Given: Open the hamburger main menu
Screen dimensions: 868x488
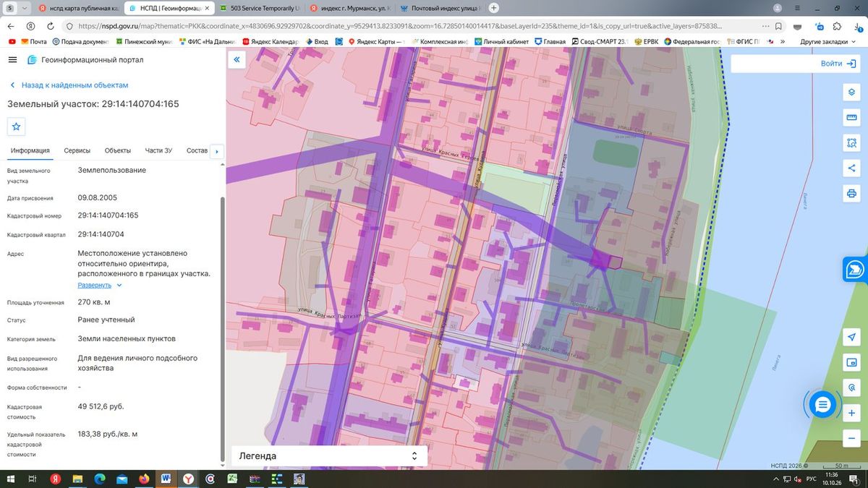Looking at the screenshot, I should [x=12, y=60].
